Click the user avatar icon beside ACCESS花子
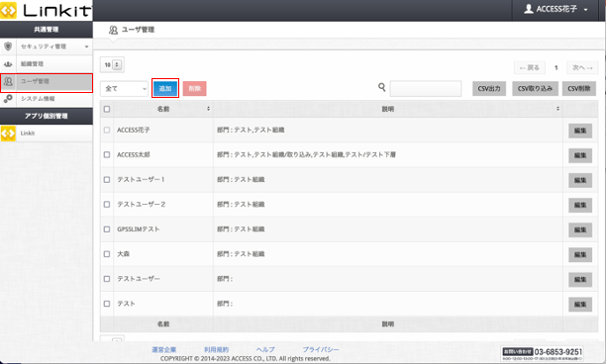The height and width of the screenshot is (364, 606). (x=529, y=9)
